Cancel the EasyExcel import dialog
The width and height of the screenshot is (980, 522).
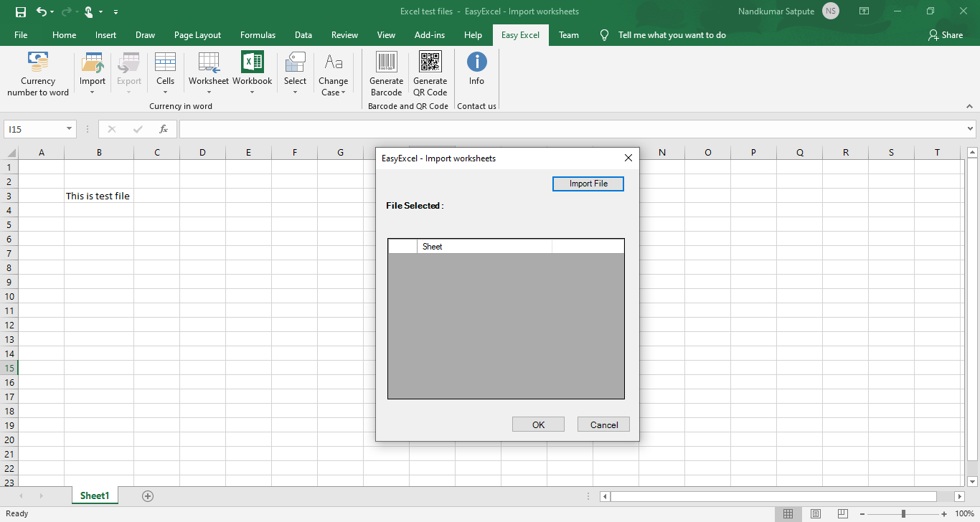click(603, 424)
